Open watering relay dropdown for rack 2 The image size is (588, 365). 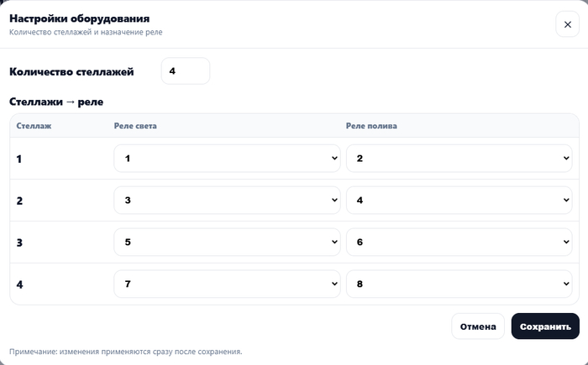pos(459,201)
